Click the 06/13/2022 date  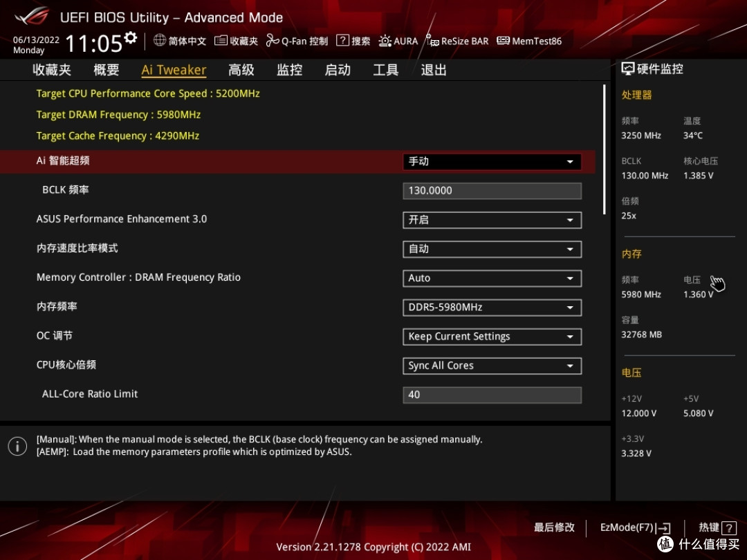click(x=36, y=39)
